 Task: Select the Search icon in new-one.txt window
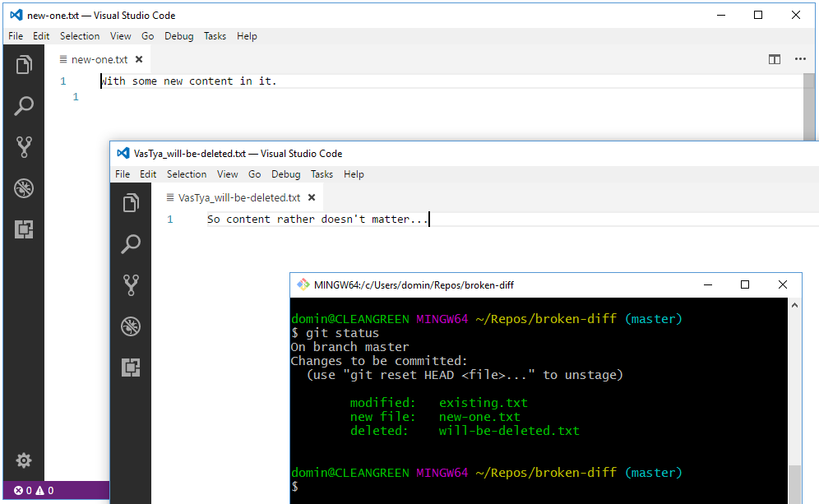[23, 106]
